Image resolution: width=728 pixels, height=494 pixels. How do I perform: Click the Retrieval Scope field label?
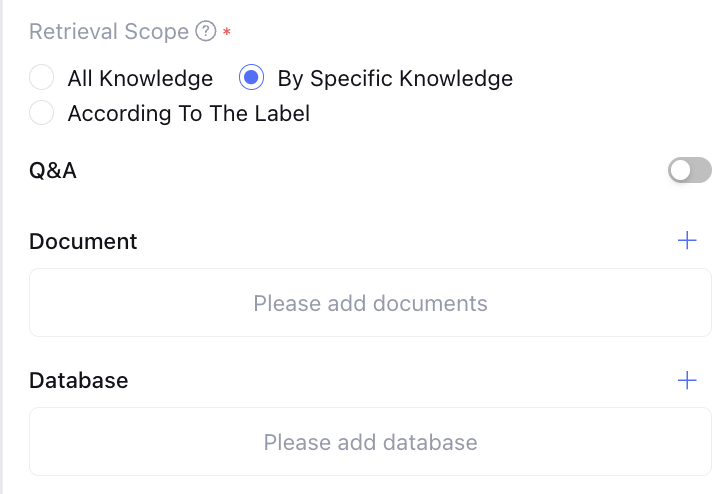tap(109, 32)
